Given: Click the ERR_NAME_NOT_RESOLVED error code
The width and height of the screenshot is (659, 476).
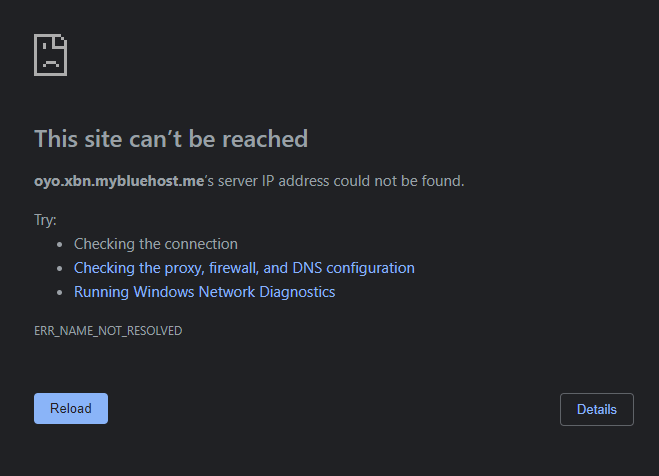Looking at the screenshot, I should [108, 331].
